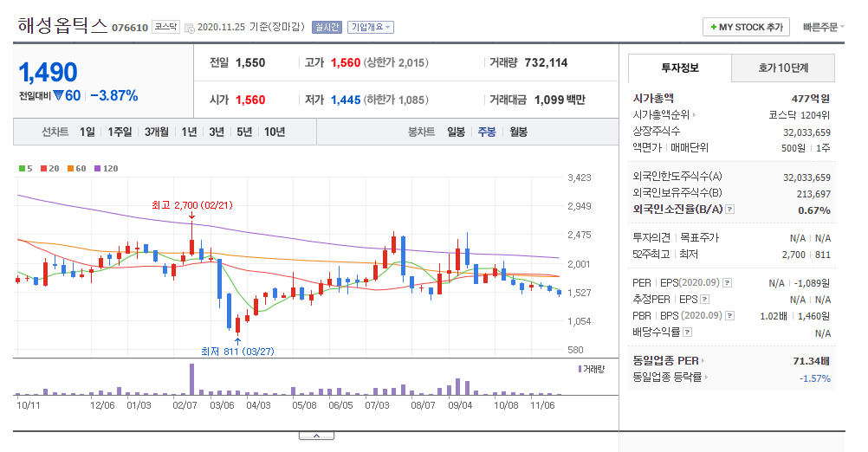This screenshot has width=868, height=452.
Task: Collapse the chart with the bottom chevron handle
Action: coord(316,436)
